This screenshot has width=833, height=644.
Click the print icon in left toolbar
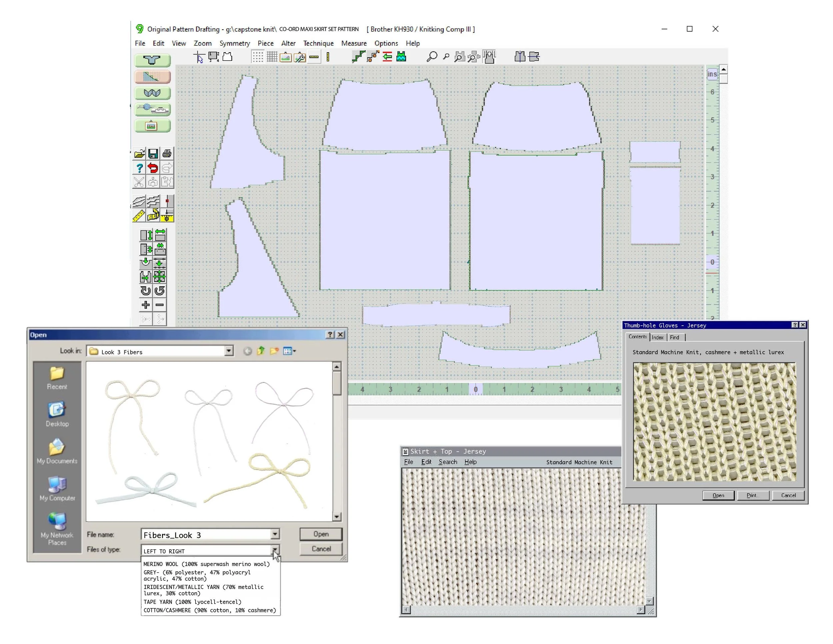(167, 154)
